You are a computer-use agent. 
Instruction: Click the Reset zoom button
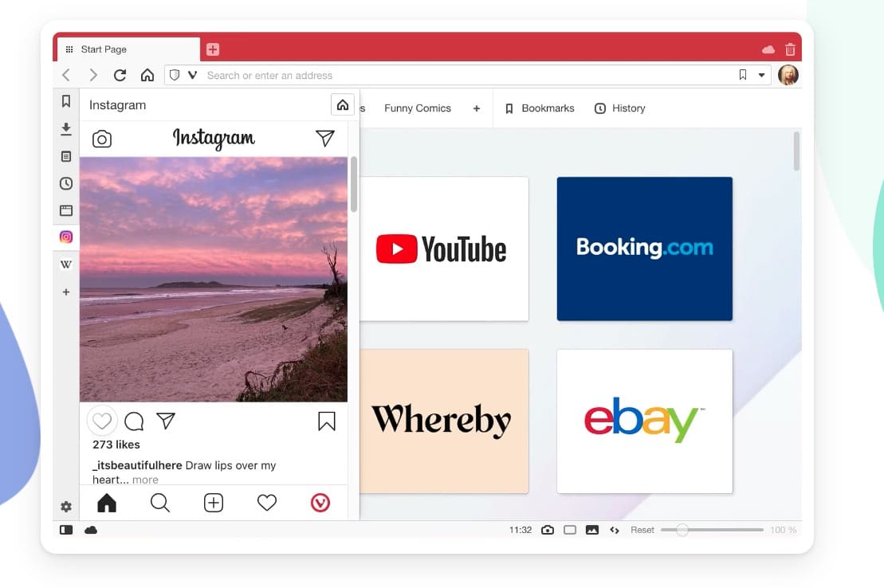click(x=642, y=530)
